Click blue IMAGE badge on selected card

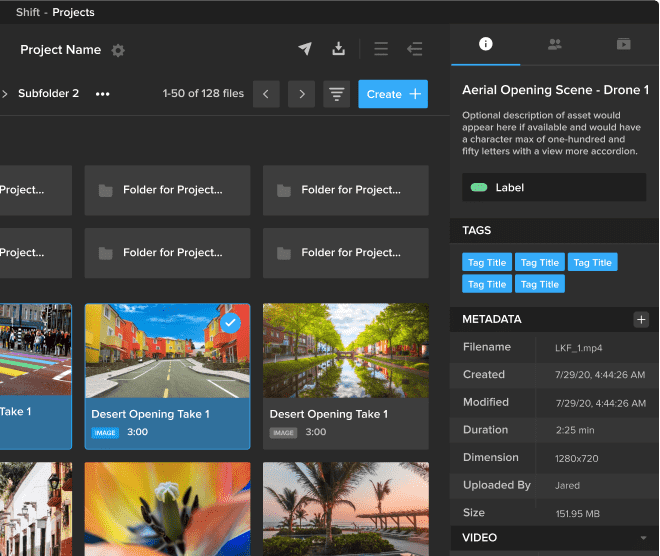[105, 433]
